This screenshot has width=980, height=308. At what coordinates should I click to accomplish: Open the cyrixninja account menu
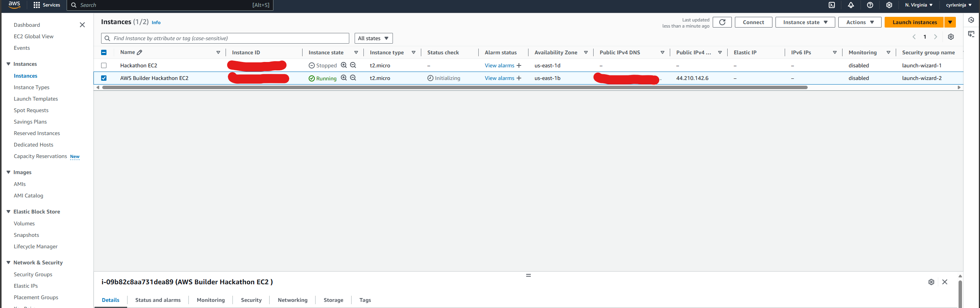(959, 5)
